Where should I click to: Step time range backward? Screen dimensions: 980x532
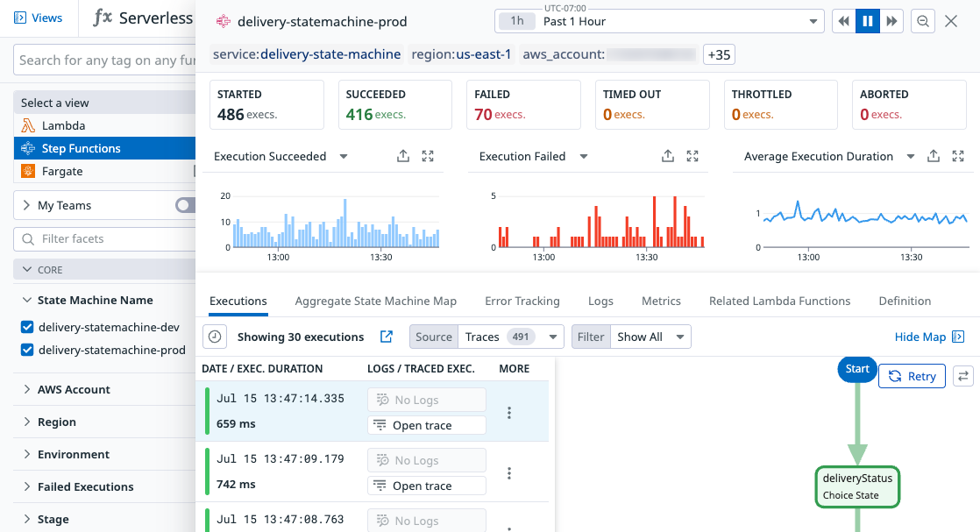[844, 21]
